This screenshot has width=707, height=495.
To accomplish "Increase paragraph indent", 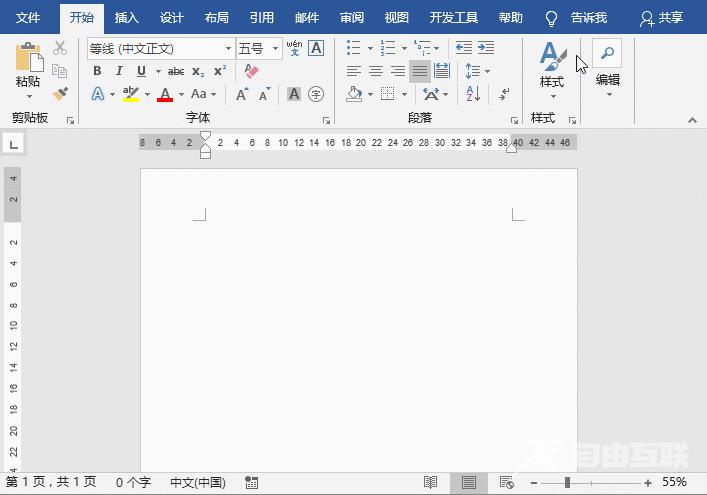I will [x=486, y=48].
